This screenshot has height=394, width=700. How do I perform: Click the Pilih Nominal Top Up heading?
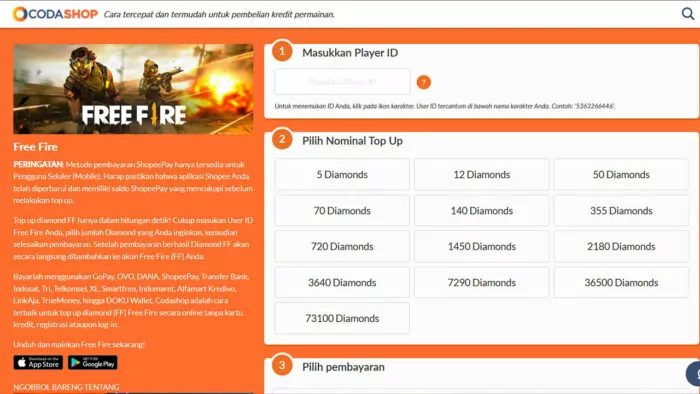click(x=352, y=141)
